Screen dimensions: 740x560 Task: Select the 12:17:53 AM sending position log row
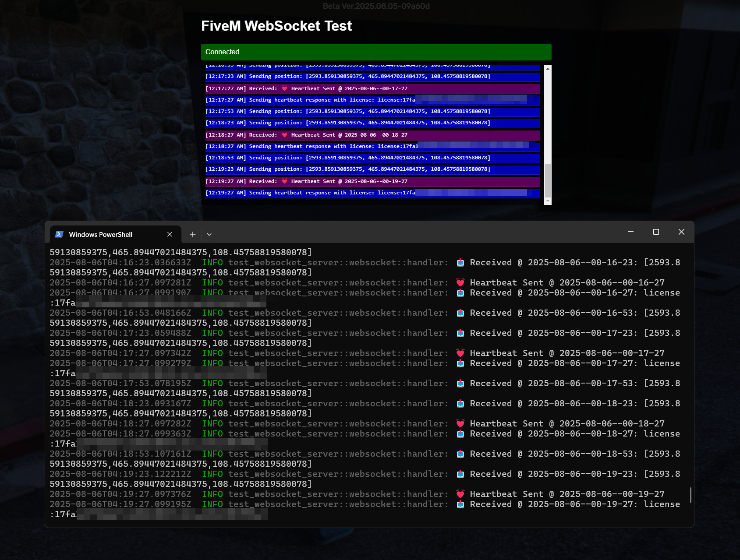372,112
